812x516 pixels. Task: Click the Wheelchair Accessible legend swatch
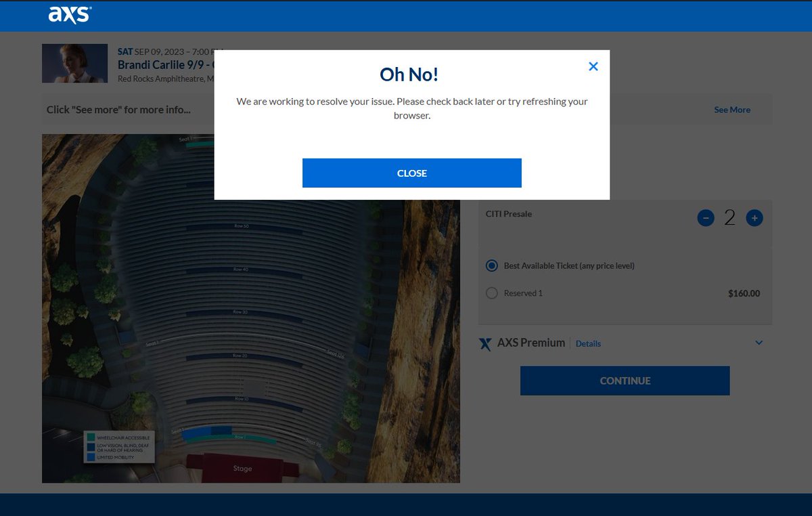(91, 438)
